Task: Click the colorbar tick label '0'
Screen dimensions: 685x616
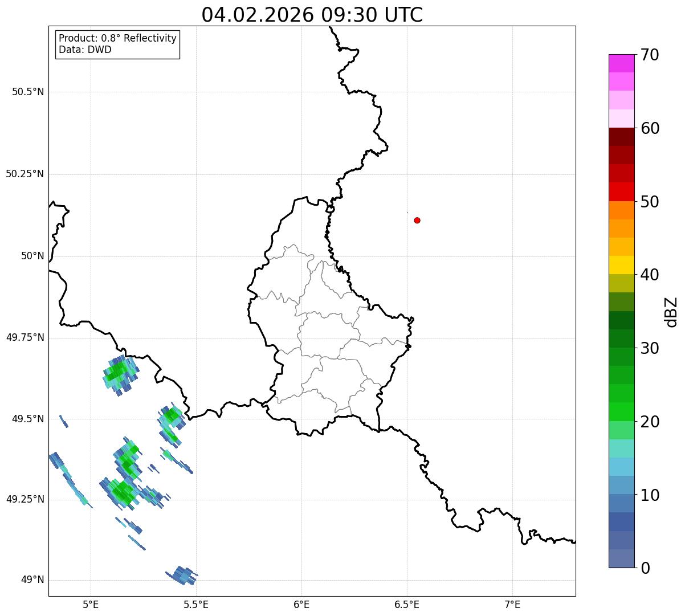Action: pyautogui.click(x=645, y=568)
